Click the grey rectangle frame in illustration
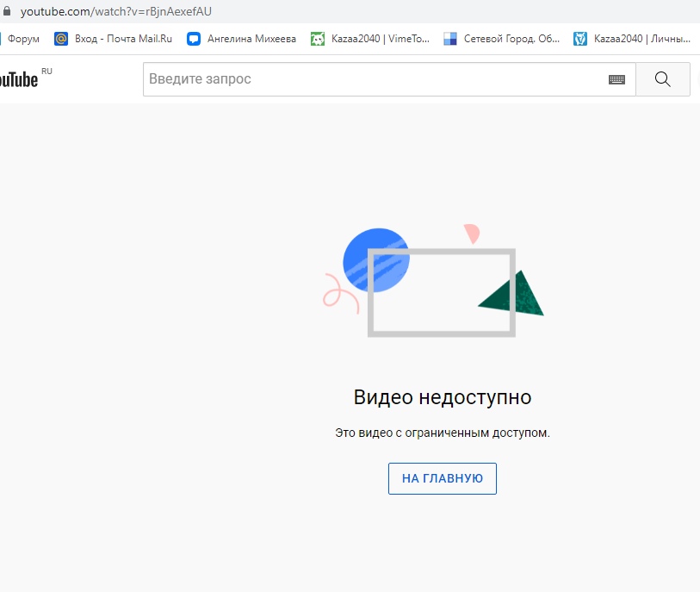700x592 pixels. 442,331
